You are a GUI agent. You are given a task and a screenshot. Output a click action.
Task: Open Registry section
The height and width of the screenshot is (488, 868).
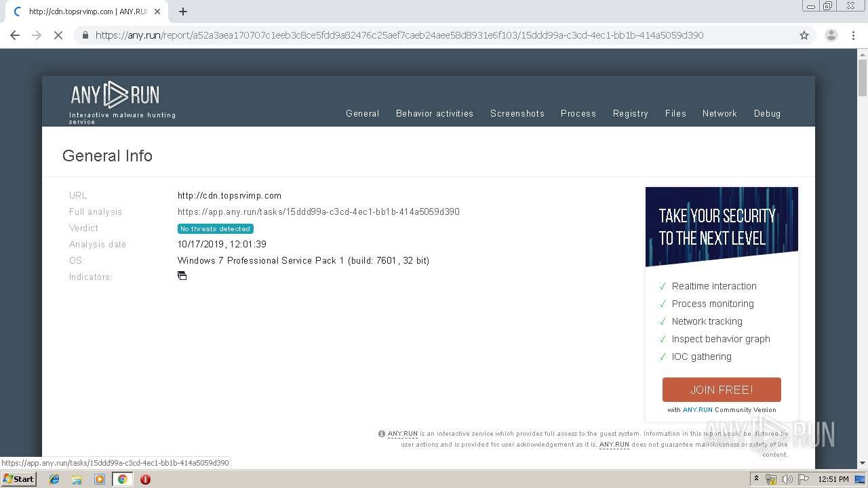[x=631, y=114]
